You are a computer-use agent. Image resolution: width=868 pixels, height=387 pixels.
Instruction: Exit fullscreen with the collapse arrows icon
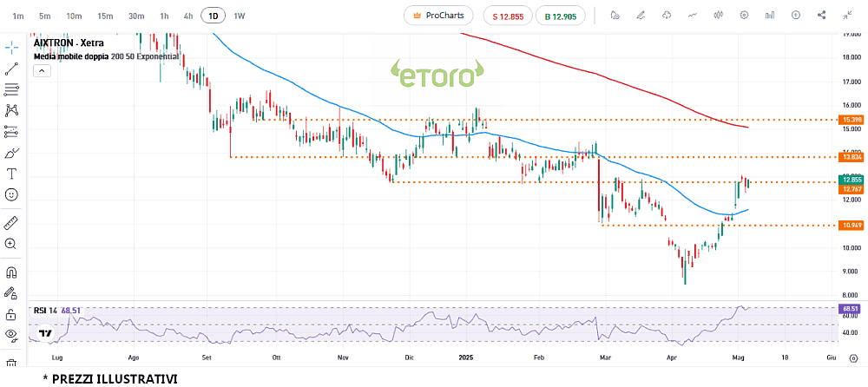[848, 15]
